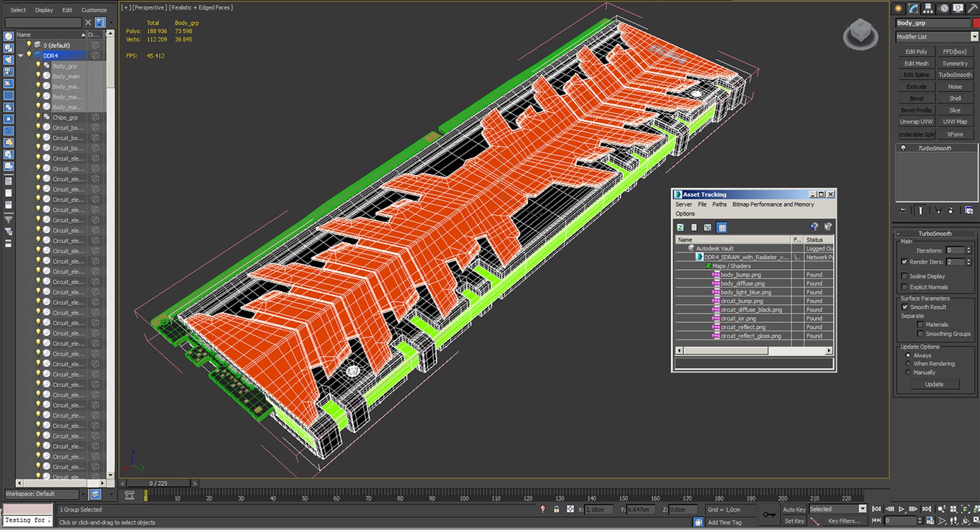Click the Pin Stack icon
The height and width of the screenshot is (530, 980).
(x=902, y=210)
